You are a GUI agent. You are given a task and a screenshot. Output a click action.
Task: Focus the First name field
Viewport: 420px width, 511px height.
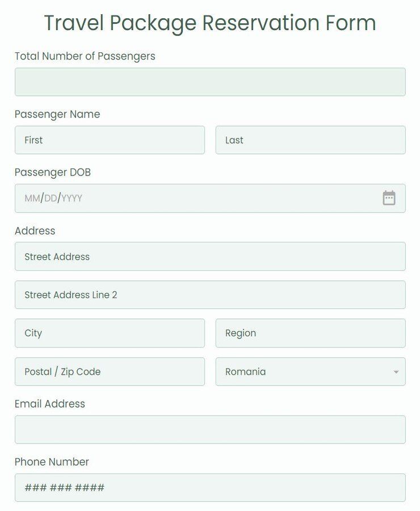(110, 140)
